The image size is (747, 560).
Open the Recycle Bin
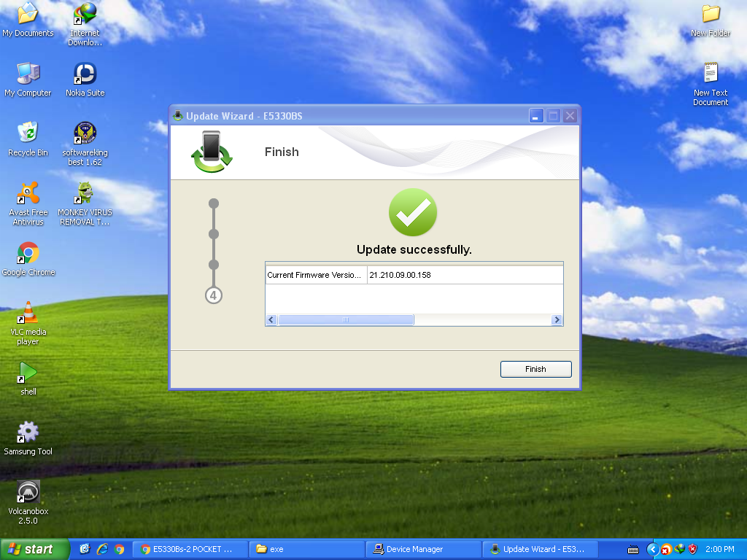(28, 134)
